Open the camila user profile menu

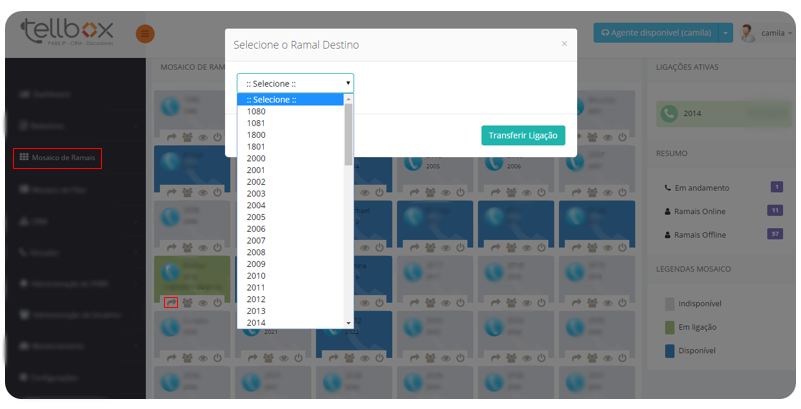click(765, 33)
